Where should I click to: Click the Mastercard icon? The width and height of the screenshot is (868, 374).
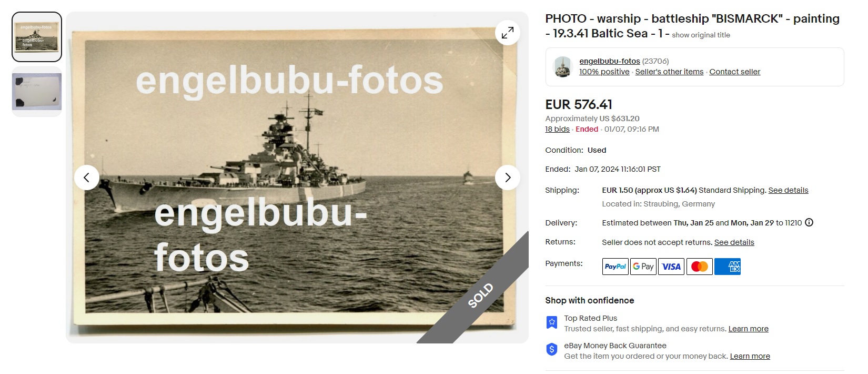tap(700, 267)
